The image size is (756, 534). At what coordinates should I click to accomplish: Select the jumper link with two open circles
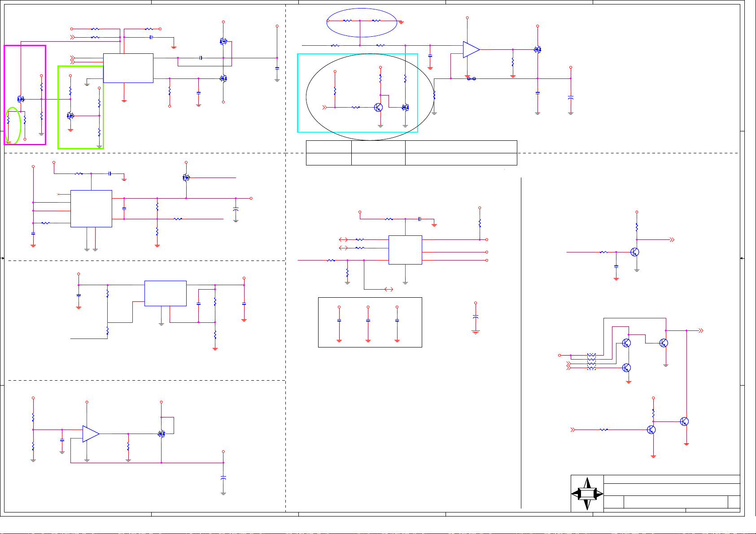coord(471,79)
